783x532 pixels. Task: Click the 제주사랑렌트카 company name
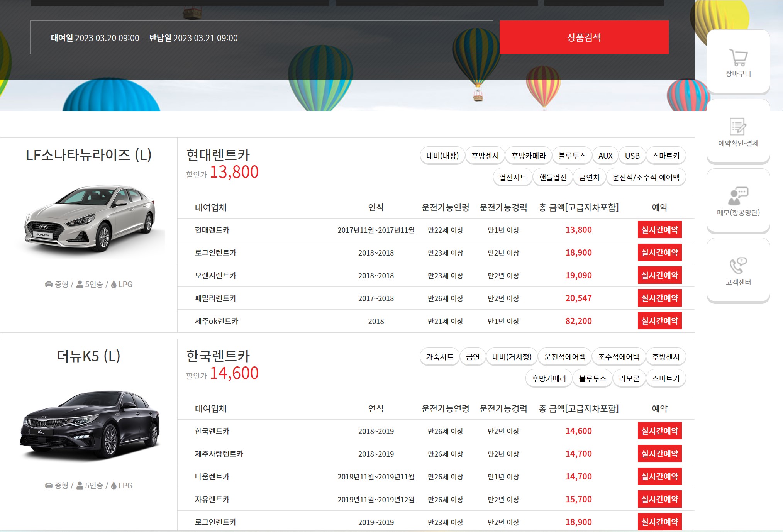[x=219, y=454]
